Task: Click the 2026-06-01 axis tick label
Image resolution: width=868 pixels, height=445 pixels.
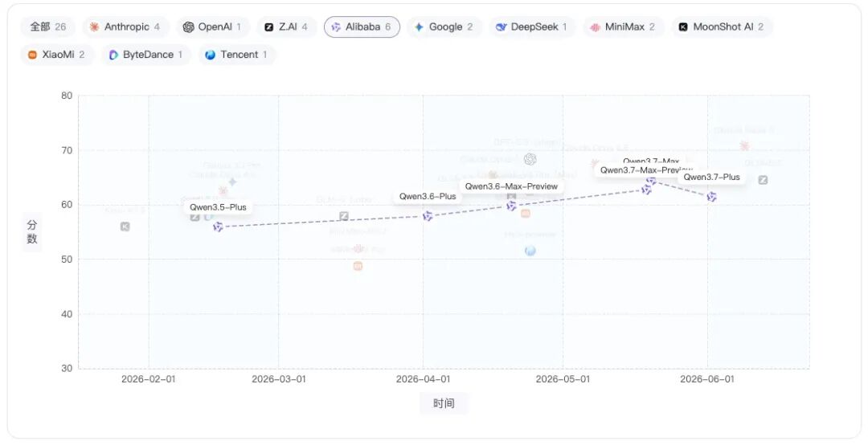Action: pyautogui.click(x=707, y=379)
